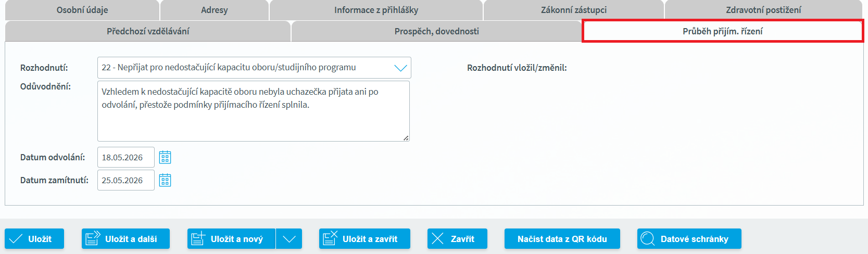Click the Datové schránky magnifier icon

648,239
